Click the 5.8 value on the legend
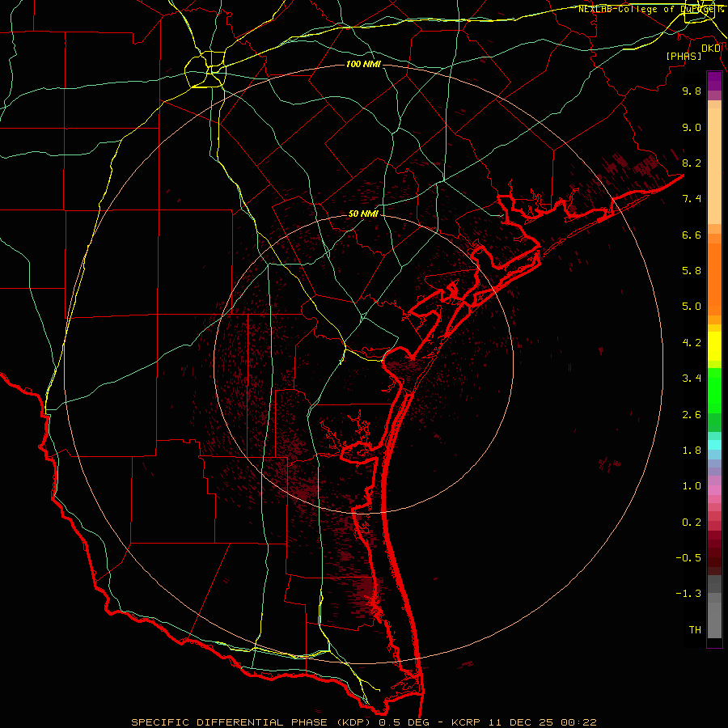The width and height of the screenshot is (728, 728). (x=692, y=271)
